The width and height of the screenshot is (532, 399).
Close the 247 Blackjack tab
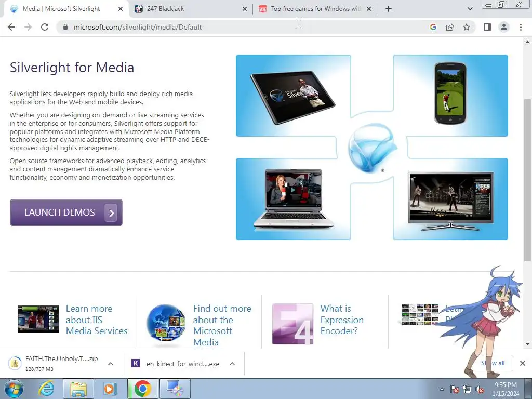pyautogui.click(x=245, y=9)
